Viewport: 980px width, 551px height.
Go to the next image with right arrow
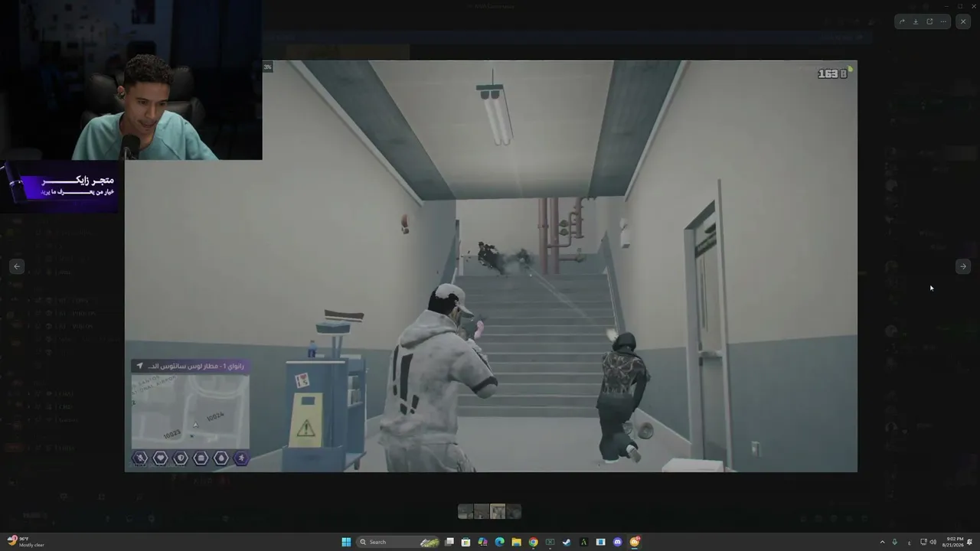[963, 266]
